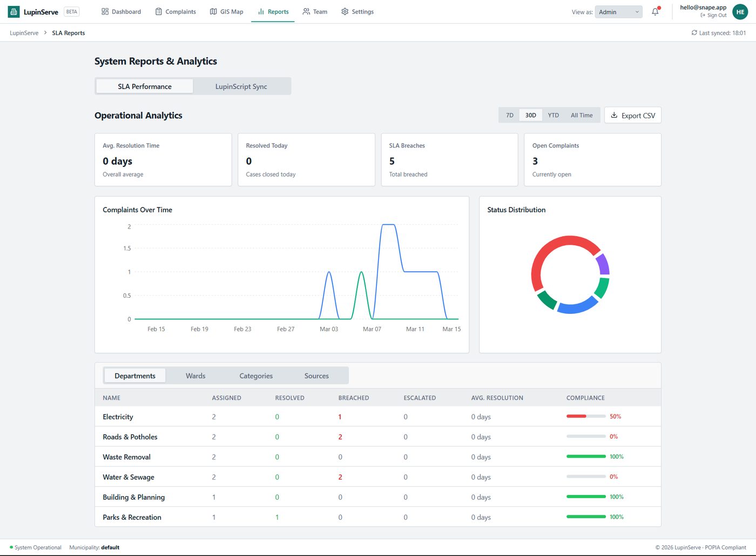Show the Categories table tab
This screenshot has width=756, height=556.
coord(256,376)
